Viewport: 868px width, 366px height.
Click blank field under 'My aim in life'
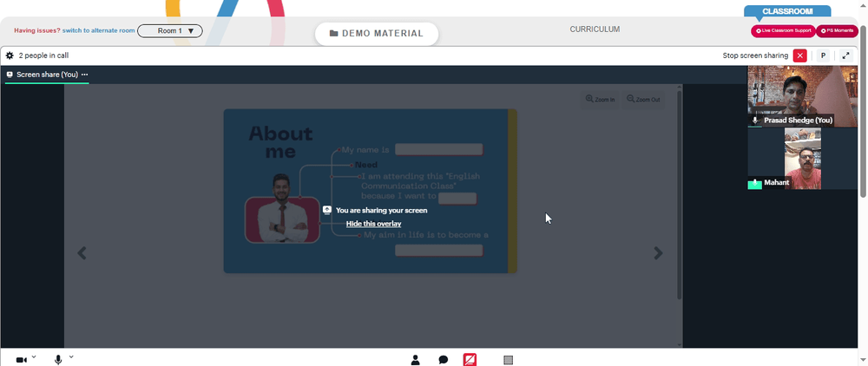[439, 251]
